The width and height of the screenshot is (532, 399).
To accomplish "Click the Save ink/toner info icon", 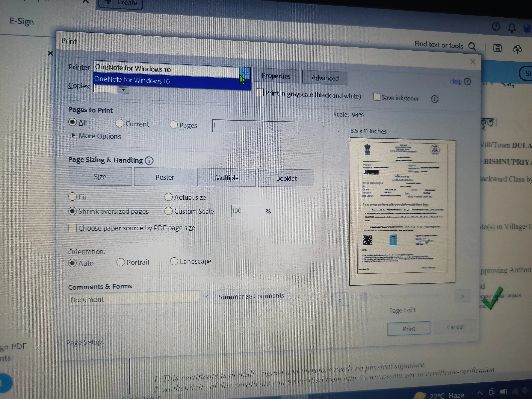I will (434, 99).
